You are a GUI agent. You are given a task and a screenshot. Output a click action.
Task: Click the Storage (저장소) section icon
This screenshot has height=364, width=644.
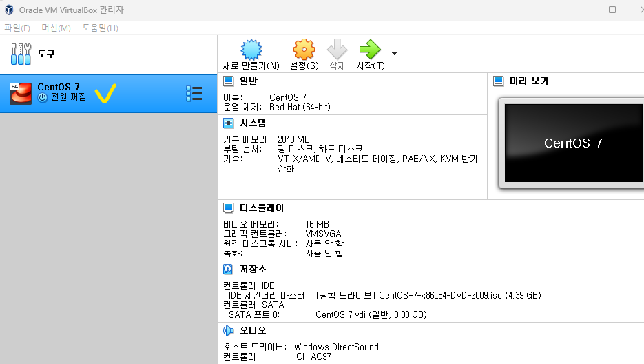(228, 270)
